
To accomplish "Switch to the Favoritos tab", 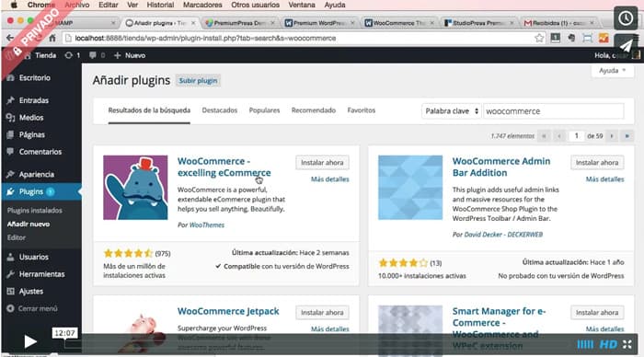I will [x=361, y=110].
